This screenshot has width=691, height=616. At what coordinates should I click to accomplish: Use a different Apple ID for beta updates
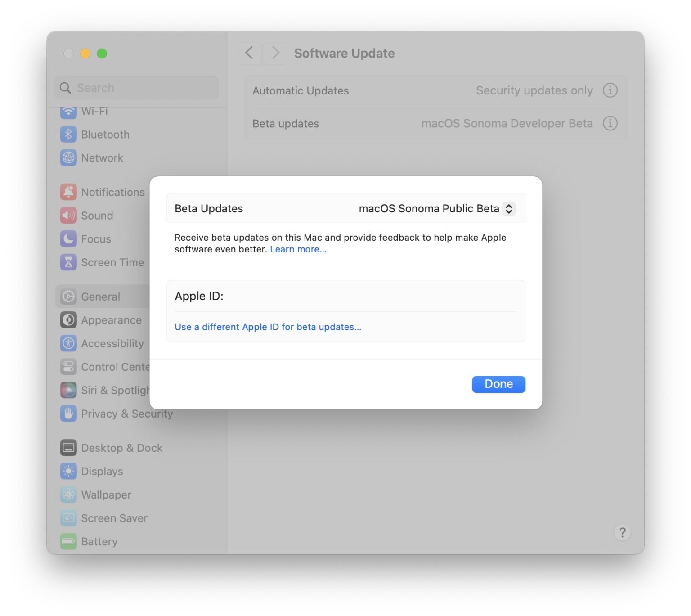[268, 327]
